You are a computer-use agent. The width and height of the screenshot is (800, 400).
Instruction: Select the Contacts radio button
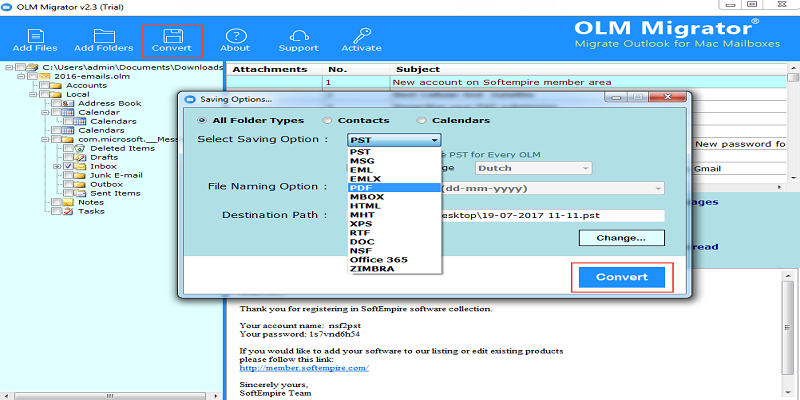point(327,120)
